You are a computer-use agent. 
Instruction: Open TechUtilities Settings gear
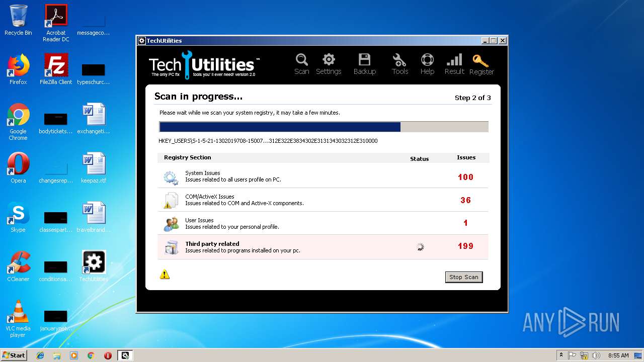[x=329, y=64]
